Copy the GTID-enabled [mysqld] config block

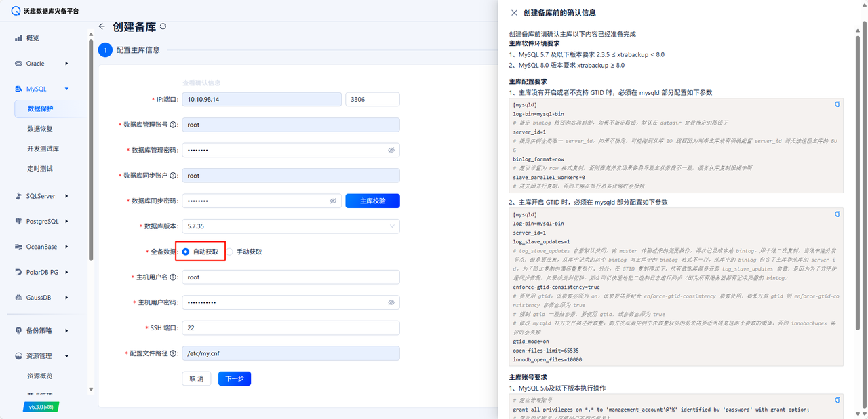tap(837, 214)
